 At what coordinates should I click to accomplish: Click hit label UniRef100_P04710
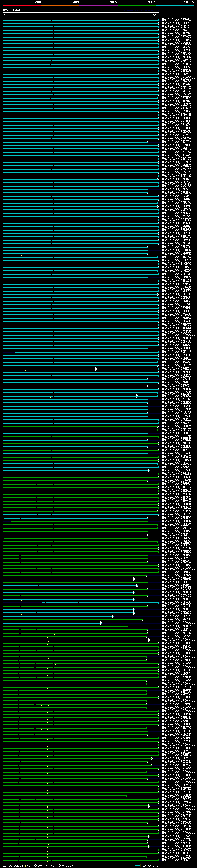point(177,528)
